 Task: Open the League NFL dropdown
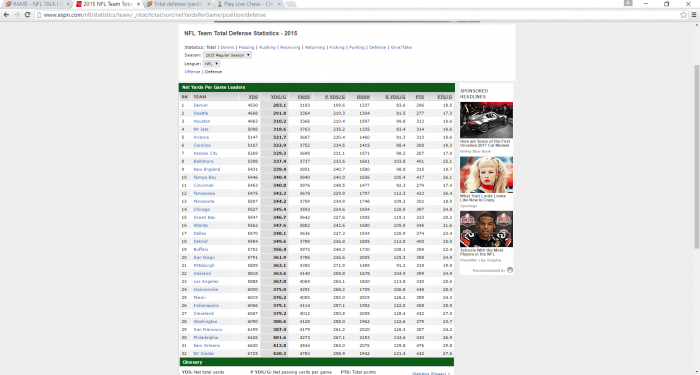click(x=212, y=64)
